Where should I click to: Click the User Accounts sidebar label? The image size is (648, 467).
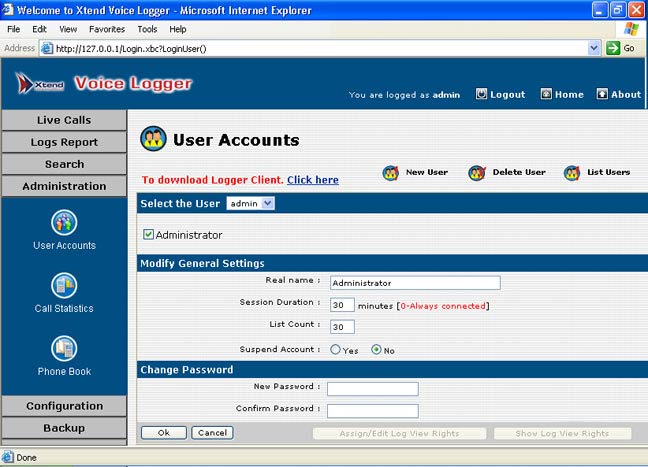64,245
